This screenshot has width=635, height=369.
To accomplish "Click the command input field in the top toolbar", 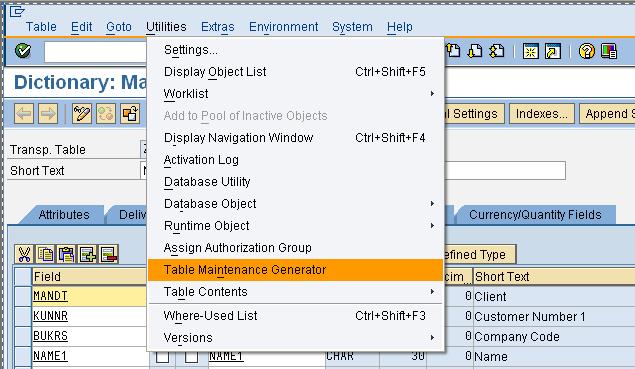I will (96, 52).
